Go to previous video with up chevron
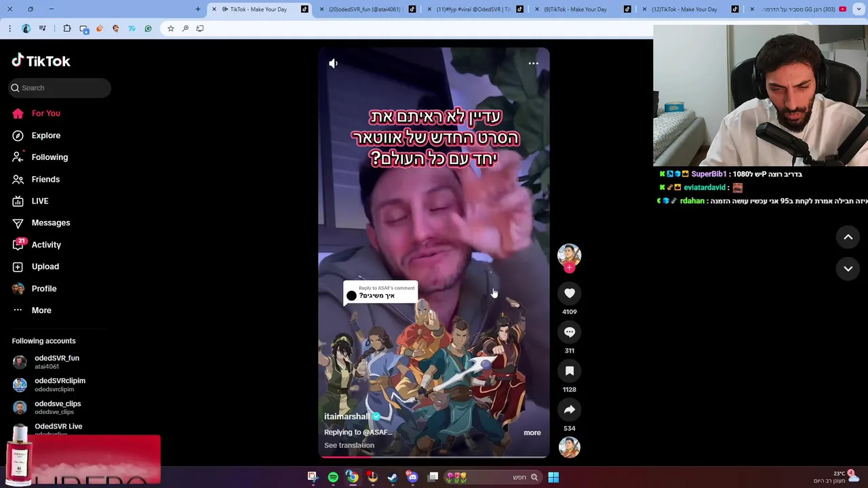The height and width of the screenshot is (488, 868). (848, 237)
